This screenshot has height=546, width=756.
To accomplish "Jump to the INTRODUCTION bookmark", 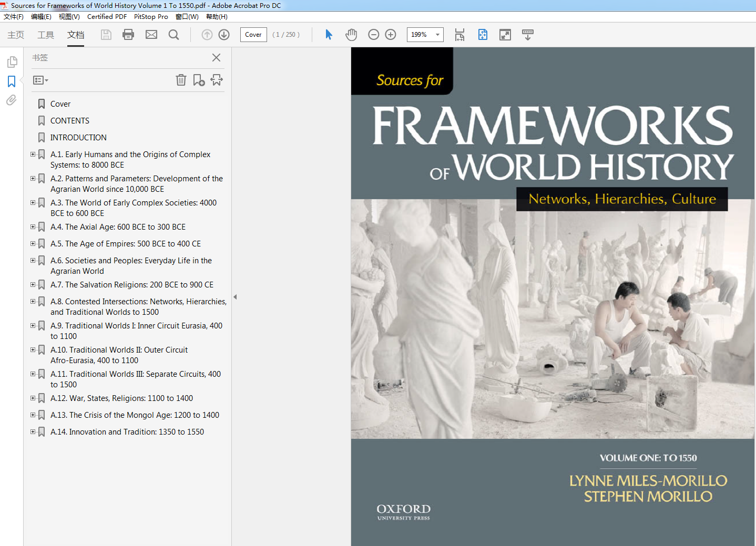I will (x=78, y=138).
